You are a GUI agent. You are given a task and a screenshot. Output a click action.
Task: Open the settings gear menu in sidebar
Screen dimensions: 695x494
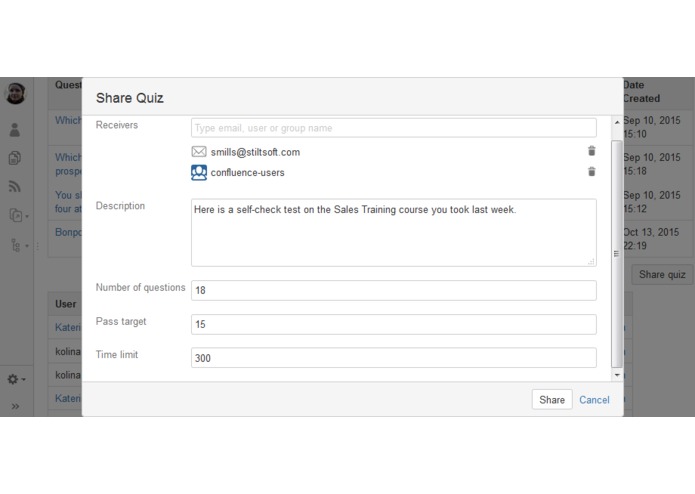16,379
